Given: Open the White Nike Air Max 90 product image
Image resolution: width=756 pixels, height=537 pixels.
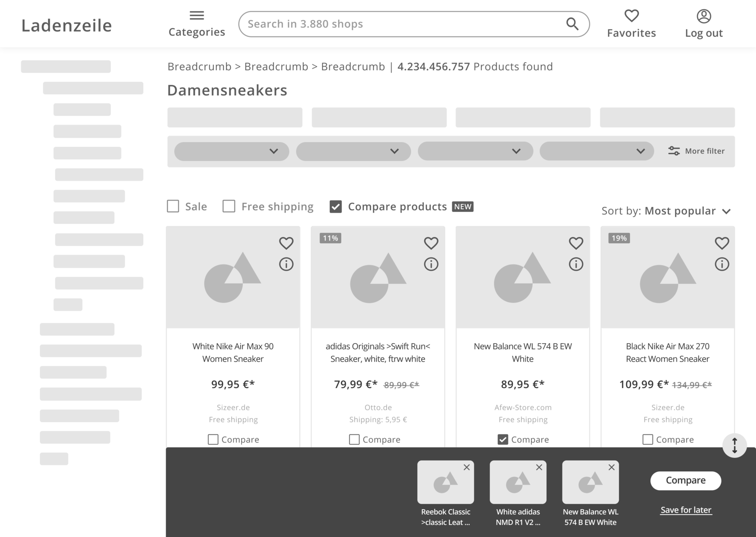Looking at the screenshot, I should click(x=233, y=277).
